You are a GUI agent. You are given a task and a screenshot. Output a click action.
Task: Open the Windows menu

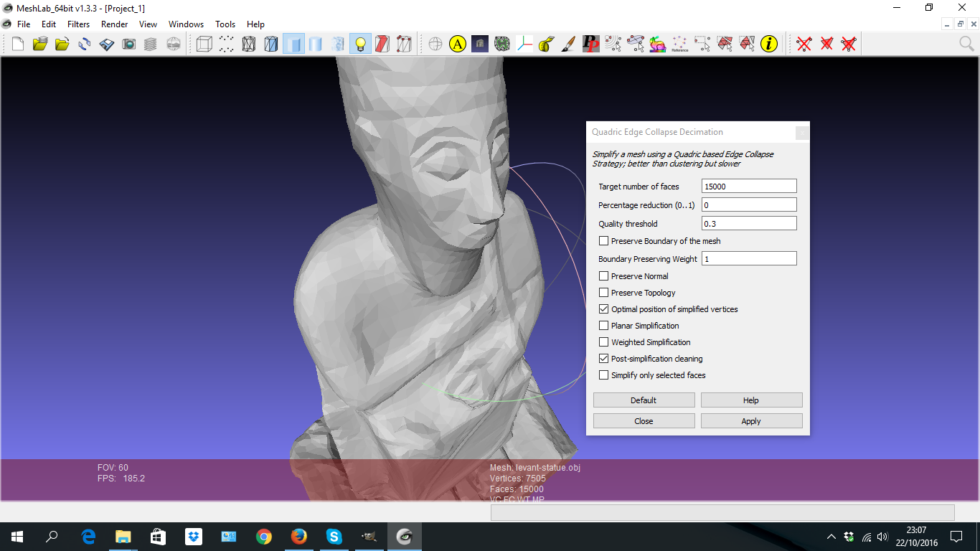(x=187, y=24)
